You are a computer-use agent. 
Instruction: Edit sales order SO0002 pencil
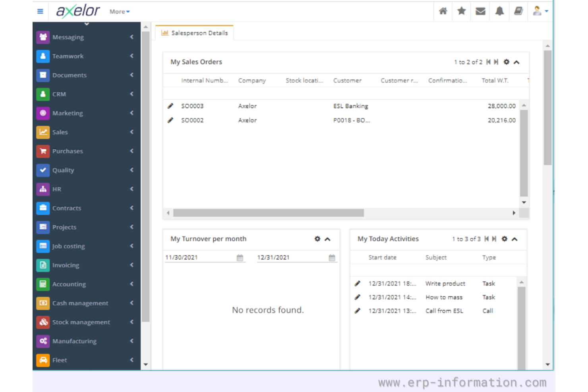170,120
